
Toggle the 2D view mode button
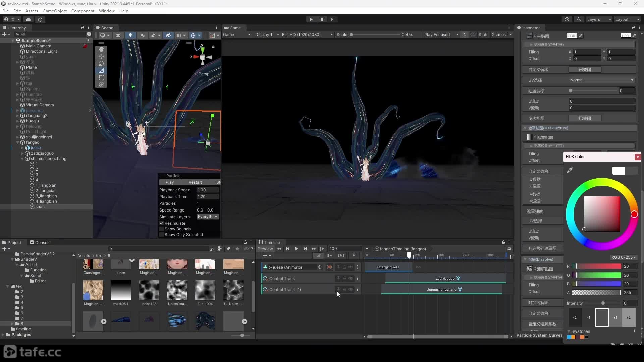point(118,35)
